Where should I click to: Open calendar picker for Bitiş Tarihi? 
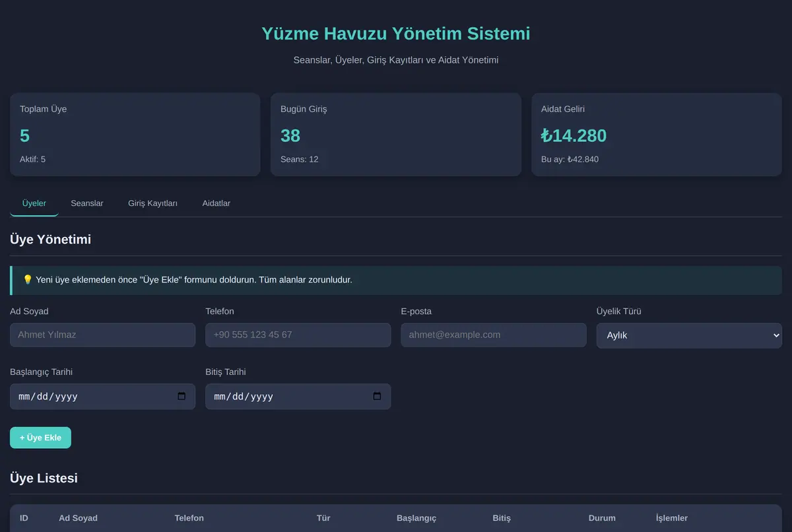(377, 397)
